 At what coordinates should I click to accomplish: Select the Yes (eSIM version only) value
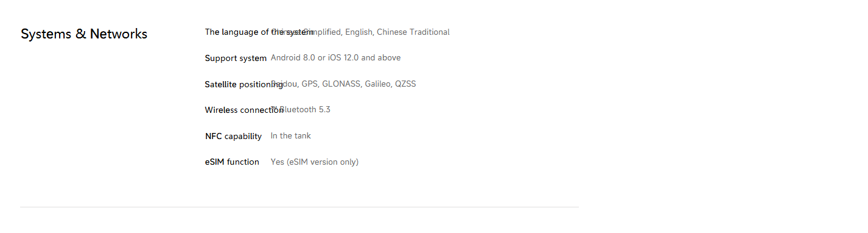coord(315,162)
